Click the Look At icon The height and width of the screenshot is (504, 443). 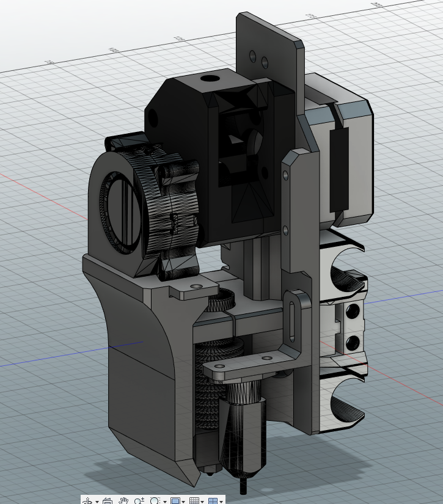(108, 501)
